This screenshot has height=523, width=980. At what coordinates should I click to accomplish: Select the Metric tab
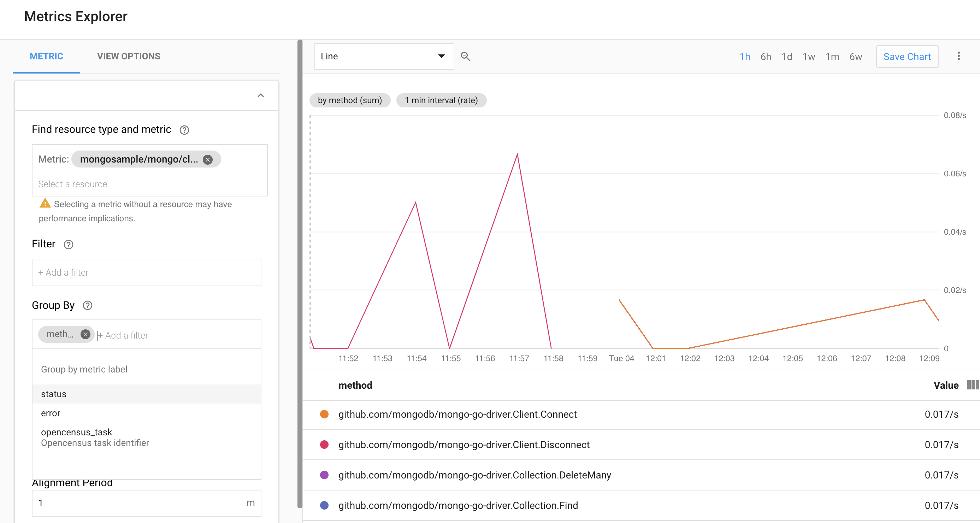[46, 56]
